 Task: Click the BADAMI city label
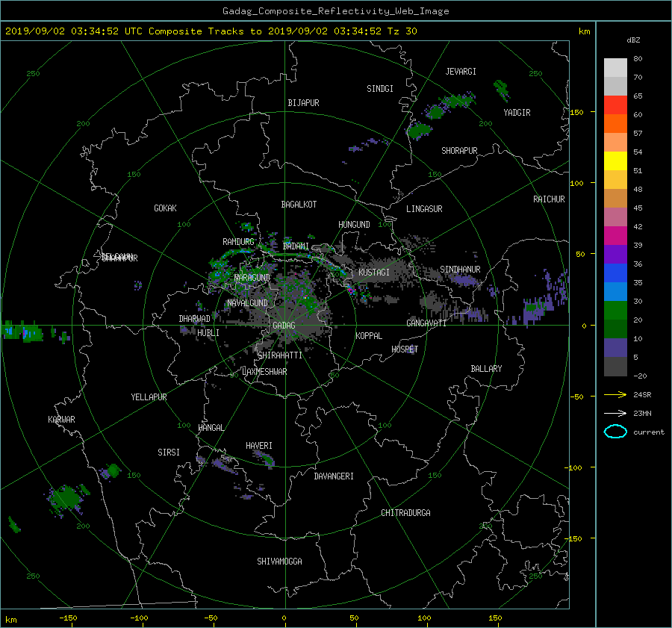pos(296,246)
